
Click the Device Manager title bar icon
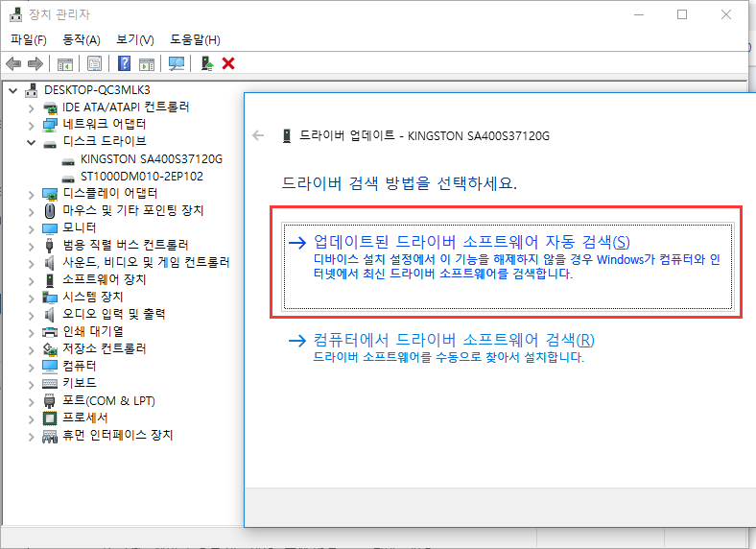pos(15,14)
